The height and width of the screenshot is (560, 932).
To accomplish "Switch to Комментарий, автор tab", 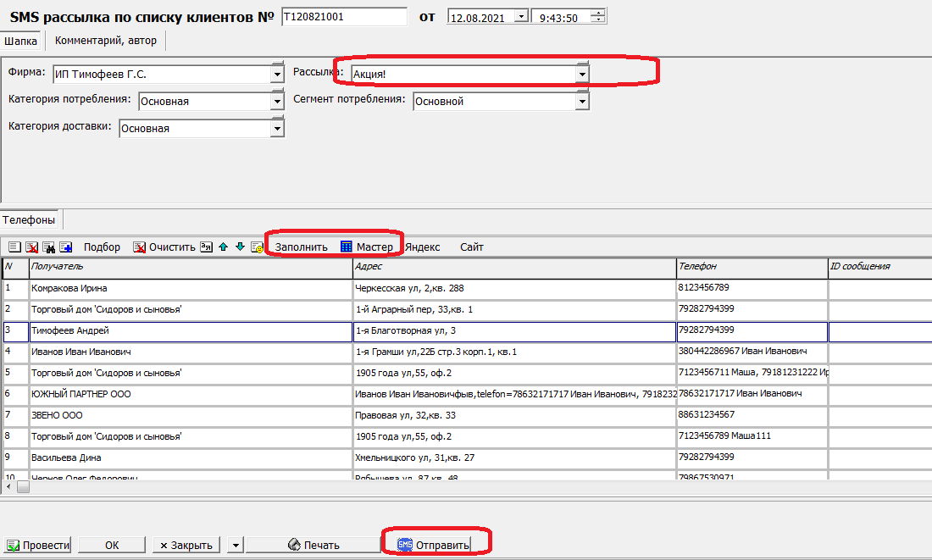I will coord(105,40).
